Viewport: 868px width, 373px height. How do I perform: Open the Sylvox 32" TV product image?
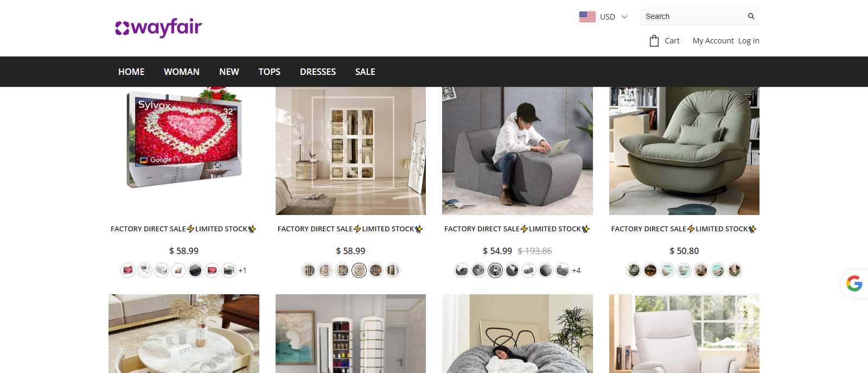point(184,151)
